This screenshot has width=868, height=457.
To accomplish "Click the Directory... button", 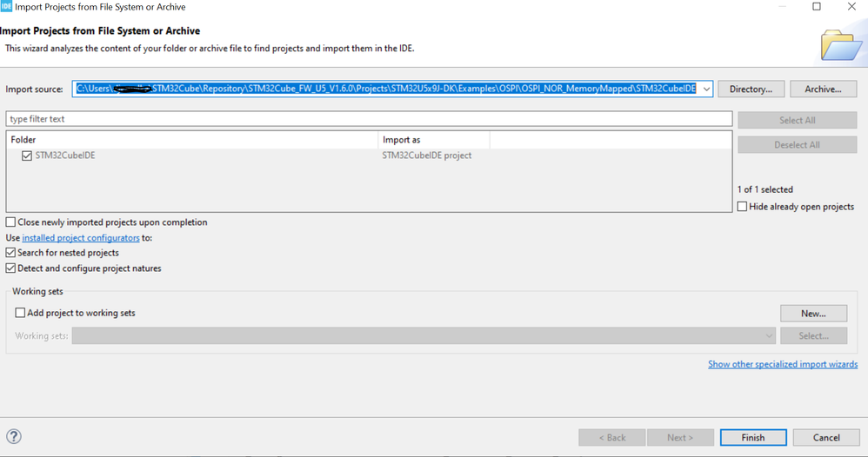I will point(751,89).
